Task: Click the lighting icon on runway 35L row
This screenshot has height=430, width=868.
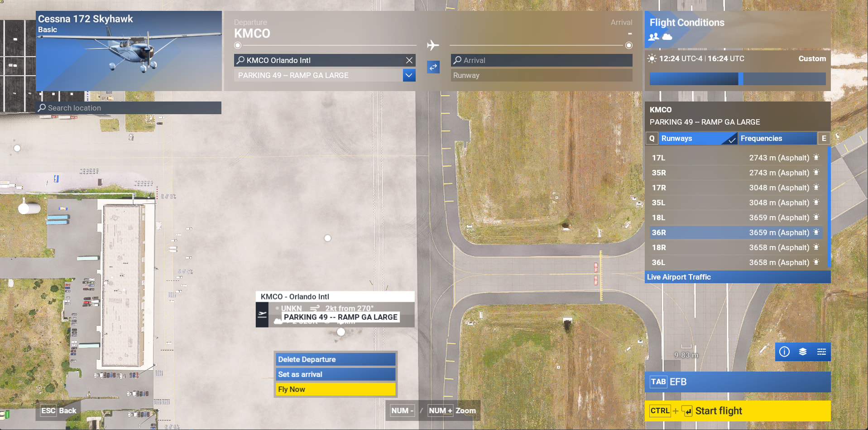Action: (816, 203)
